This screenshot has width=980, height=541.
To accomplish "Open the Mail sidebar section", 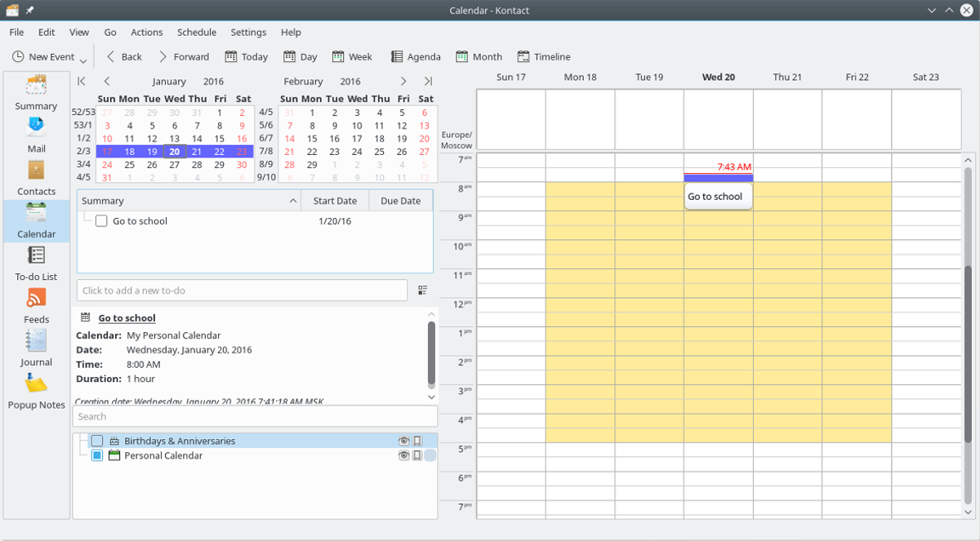I will point(36,135).
